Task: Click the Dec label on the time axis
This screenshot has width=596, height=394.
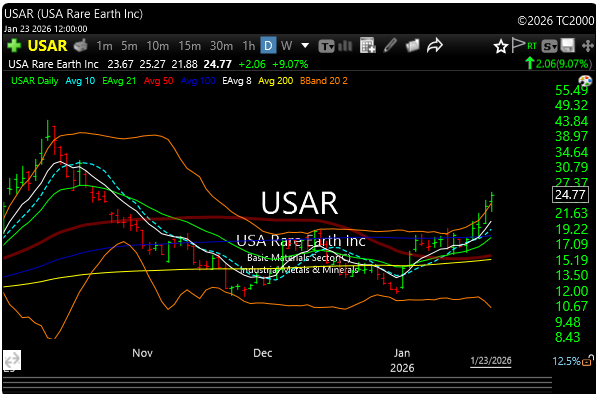Action: point(263,353)
